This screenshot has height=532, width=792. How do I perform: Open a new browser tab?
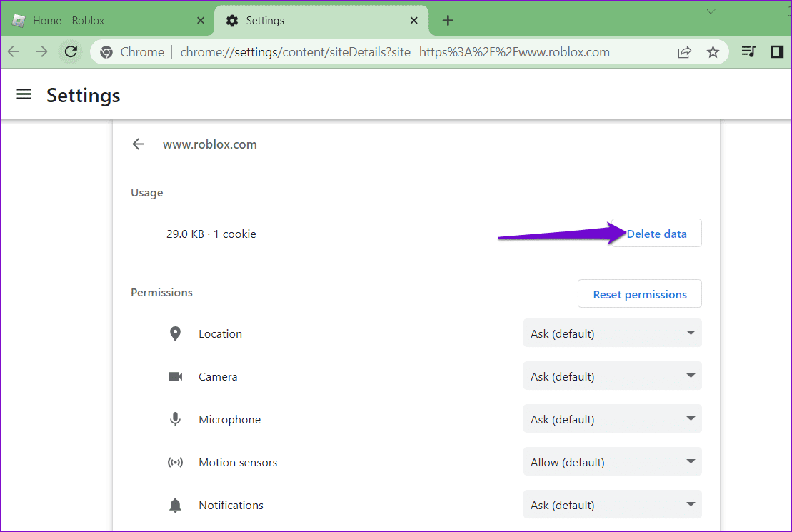[x=447, y=20]
